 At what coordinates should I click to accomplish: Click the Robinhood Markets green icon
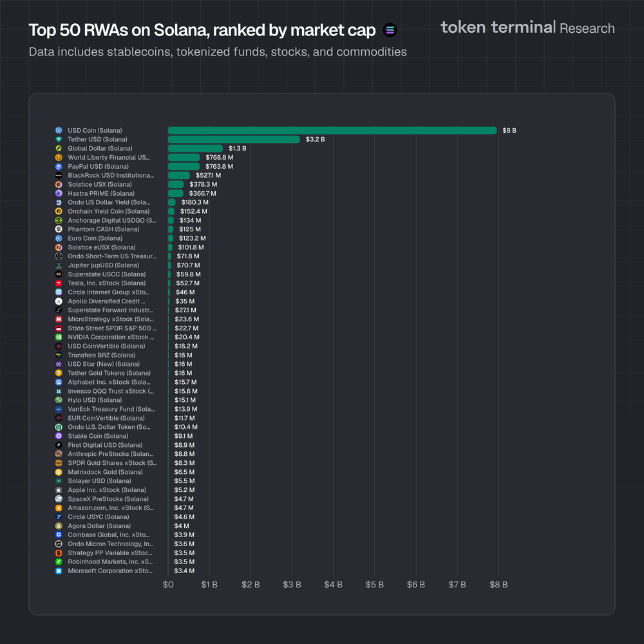(x=59, y=562)
